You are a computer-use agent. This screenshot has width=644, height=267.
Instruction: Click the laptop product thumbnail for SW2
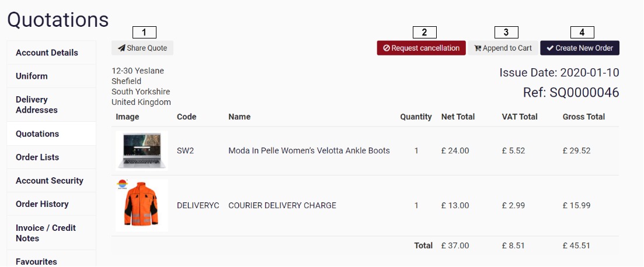141,150
